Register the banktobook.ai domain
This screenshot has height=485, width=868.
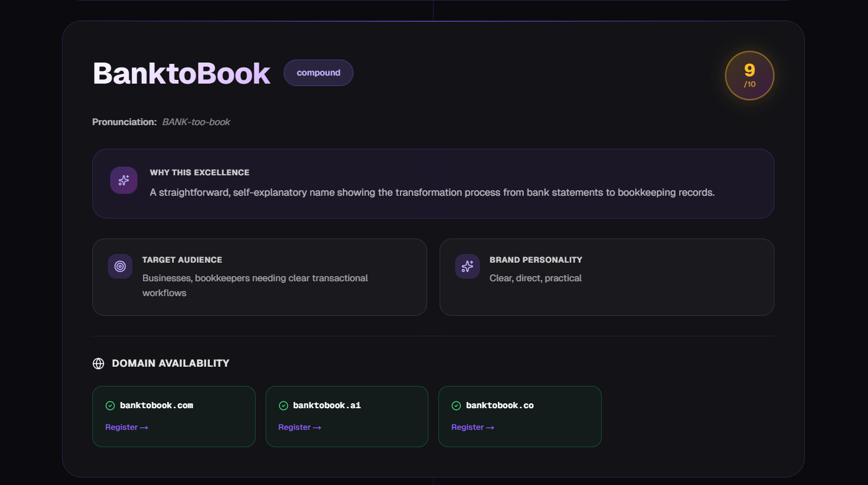[300, 427]
